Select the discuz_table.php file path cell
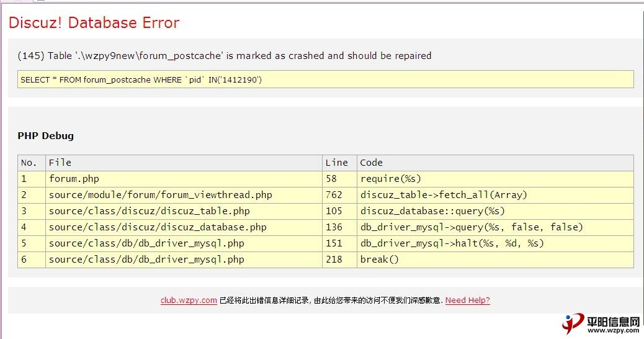Screen dimensions: 644x339 click(x=184, y=211)
